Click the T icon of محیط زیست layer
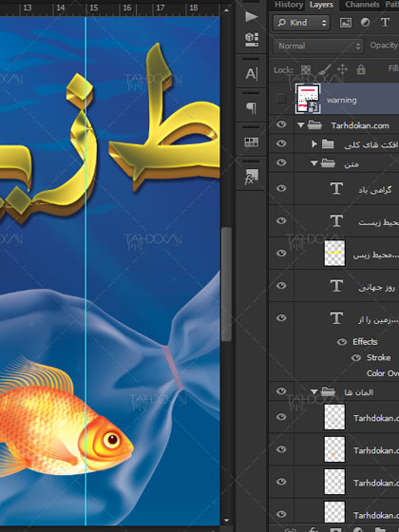399x532 pixels. coord(336,220)
